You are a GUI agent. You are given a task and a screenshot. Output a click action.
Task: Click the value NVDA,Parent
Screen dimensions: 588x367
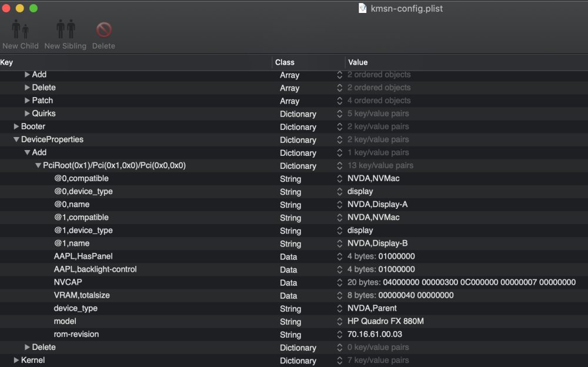(372, 308)
